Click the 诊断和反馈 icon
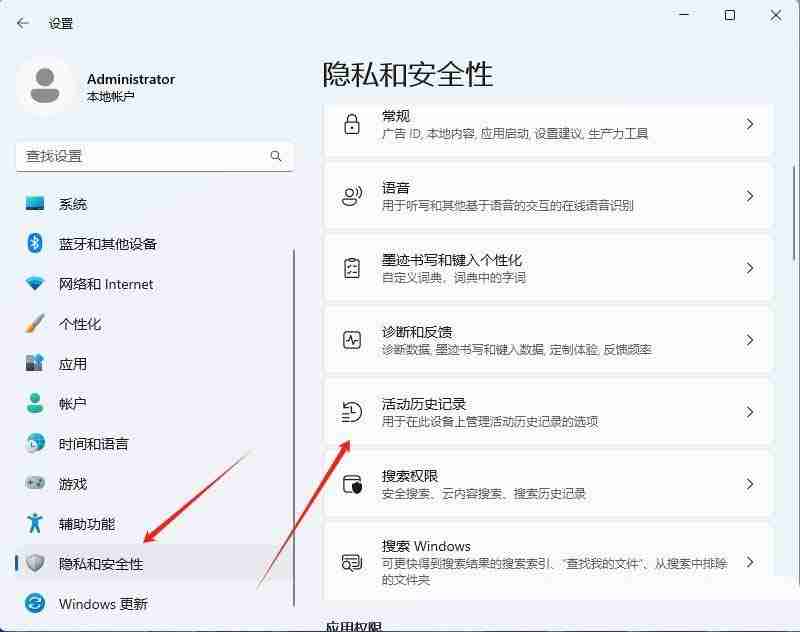This screenshot has height=632, width=800. click(x=351, y=340)
